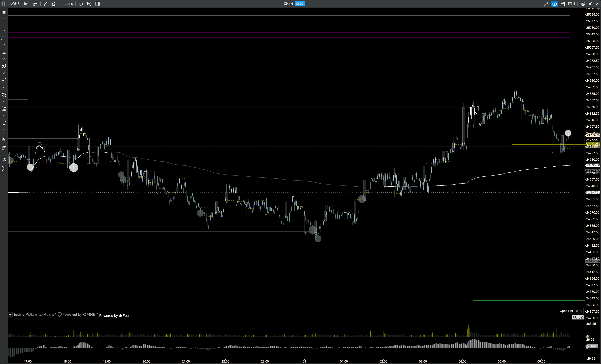The width and height of the screenshot is (601, 364).
Task: Open the calendar date picker icon
Action: tap(563, 4)
